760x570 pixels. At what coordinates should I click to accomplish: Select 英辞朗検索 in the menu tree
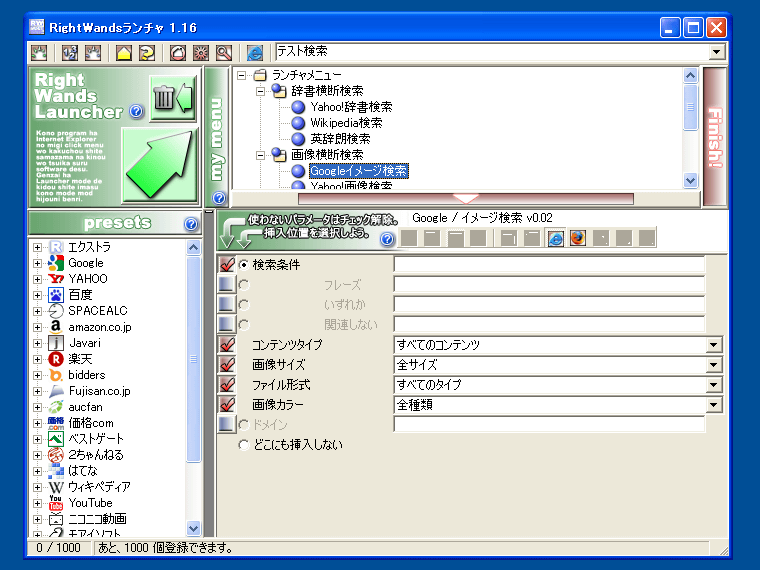[x=340, y=139]
